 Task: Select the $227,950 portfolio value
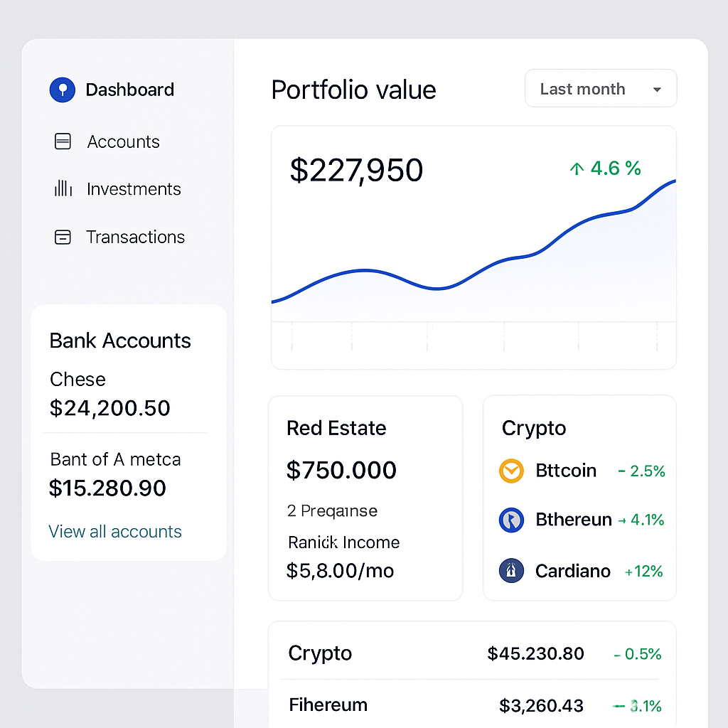pyautogui.click(x=356, y=169)
